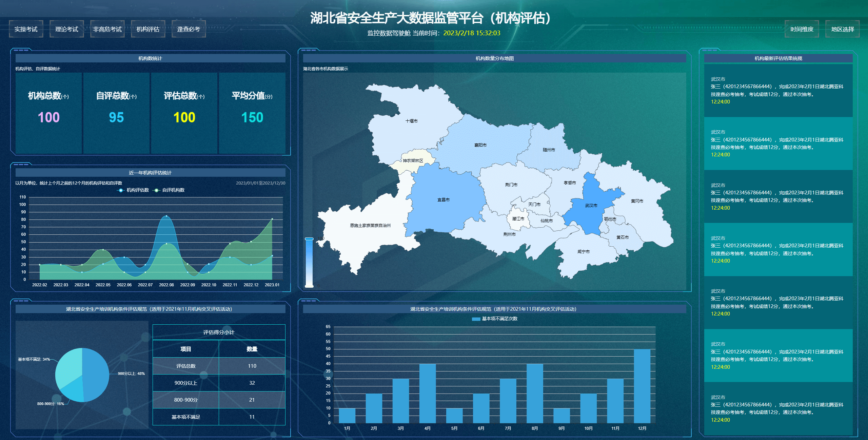This screenshot has height=440, width=868.
Task: Click the 8月 bar in chart
Action: coord(535,394)
